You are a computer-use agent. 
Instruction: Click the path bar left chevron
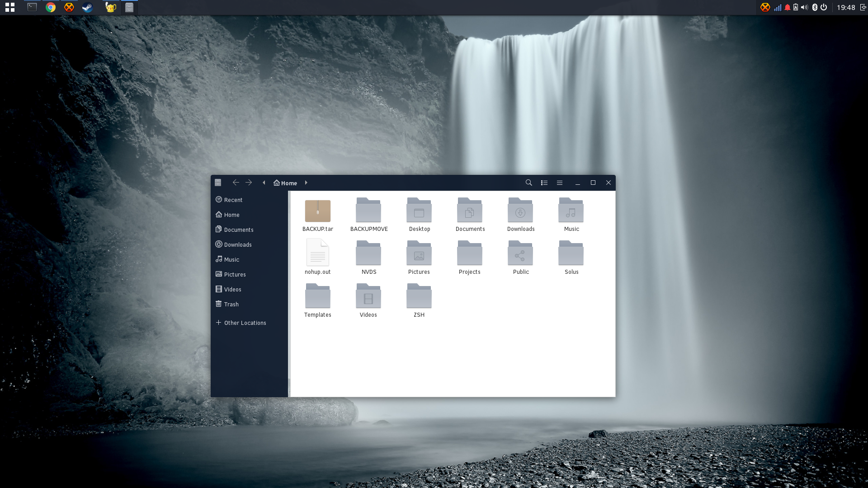point(264,183)
